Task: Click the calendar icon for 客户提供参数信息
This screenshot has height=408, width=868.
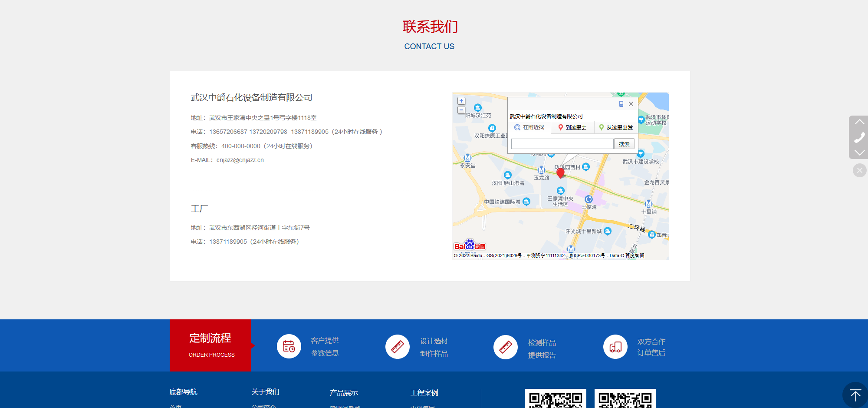Action: coord(289,346)
